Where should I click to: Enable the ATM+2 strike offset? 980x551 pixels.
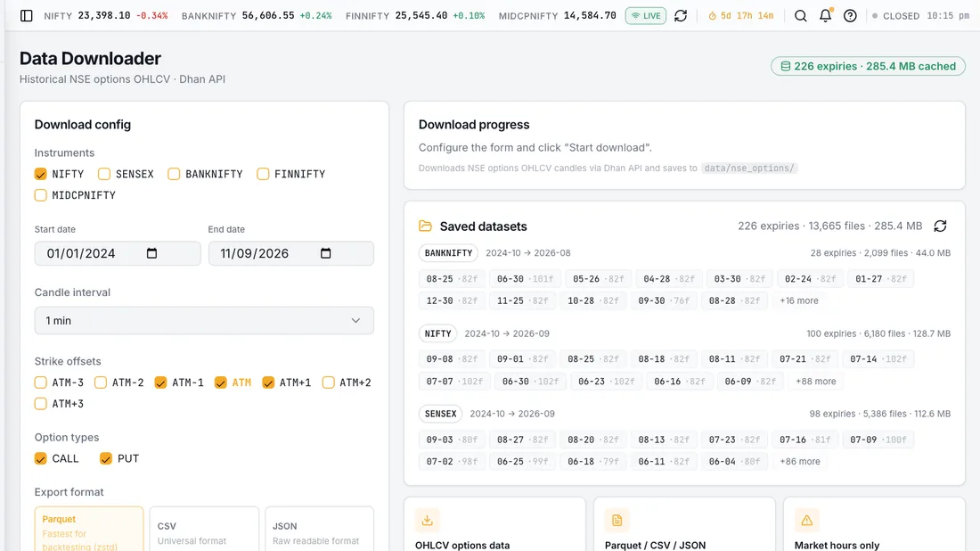pyautogui.click(x=328, y=382)
